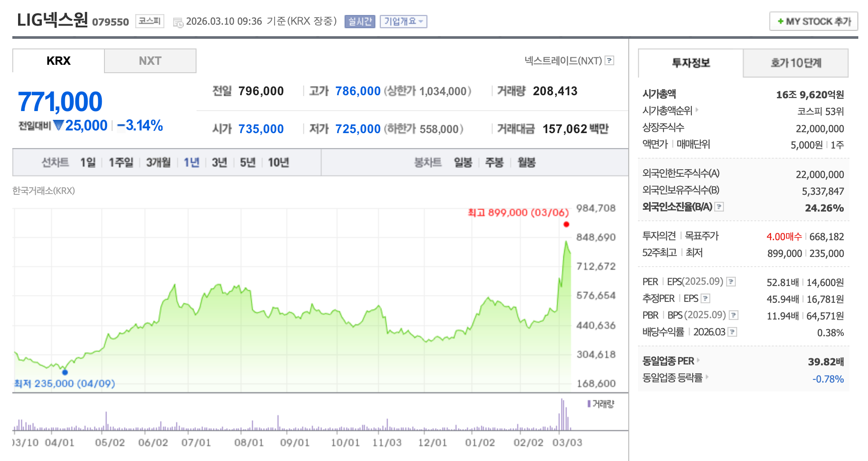Expand the 동일업종 등락률 arrow link
The width and height of the screenshot is (868, 461).
pos(707,377)
